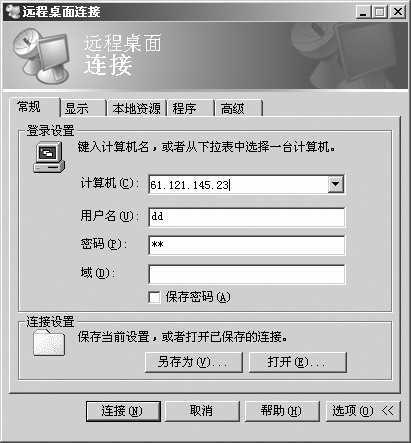Click the title bar application icon
The image size is (411, 443).
(12, 12)
